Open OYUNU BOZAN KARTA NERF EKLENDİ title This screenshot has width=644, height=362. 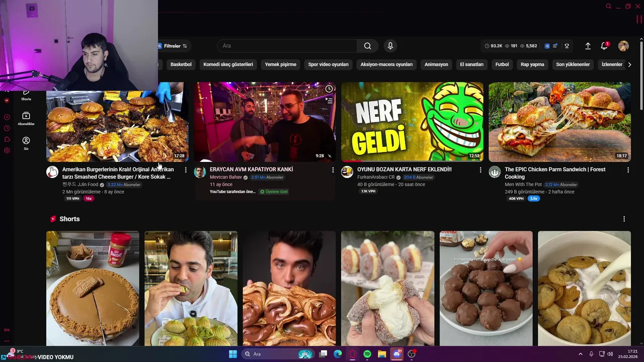[405, 169]
